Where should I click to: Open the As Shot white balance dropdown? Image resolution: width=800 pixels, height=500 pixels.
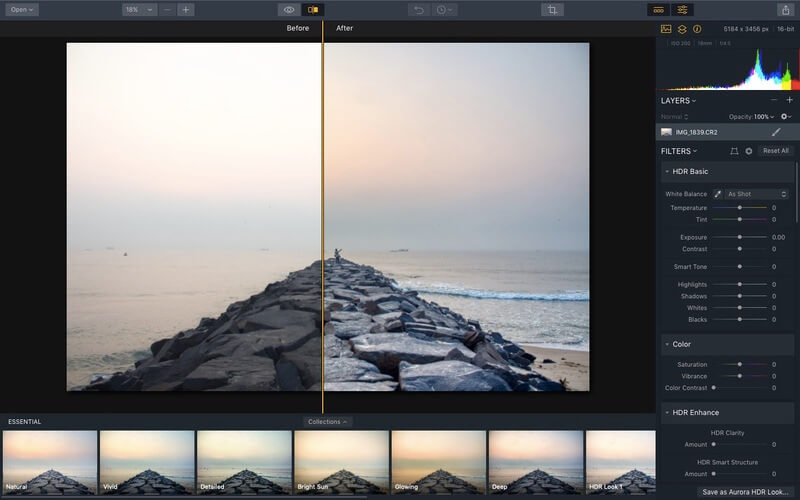tap(757, 194)
